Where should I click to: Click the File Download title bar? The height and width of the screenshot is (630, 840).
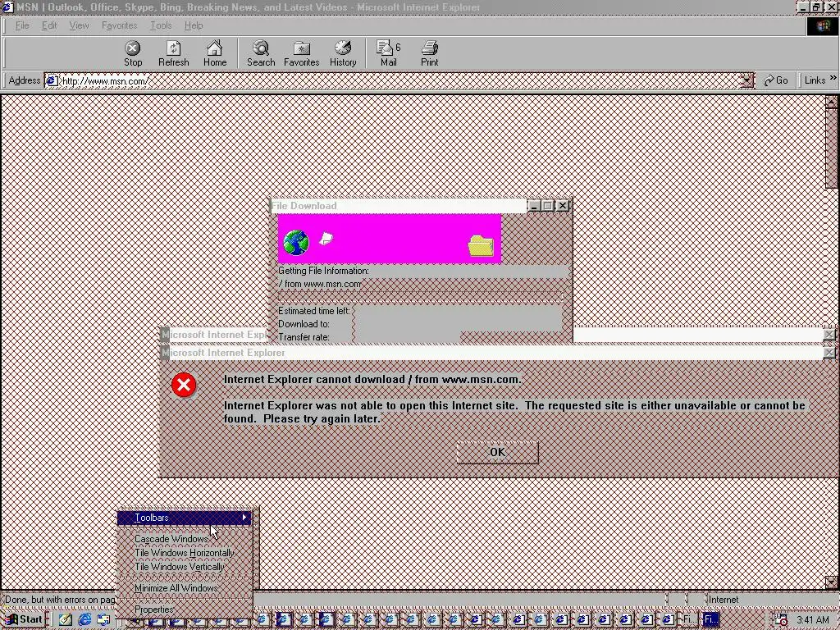[398, 206]
